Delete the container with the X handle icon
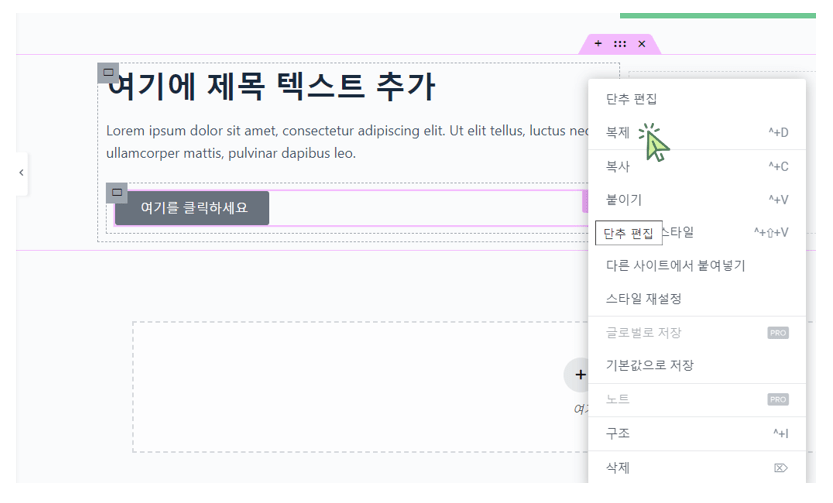 tap(642, 44)
